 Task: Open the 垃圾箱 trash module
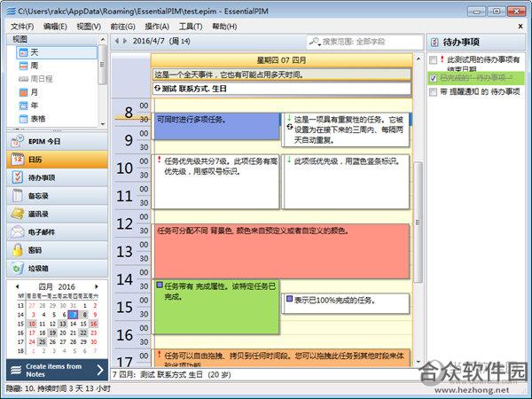pos(57,269)
